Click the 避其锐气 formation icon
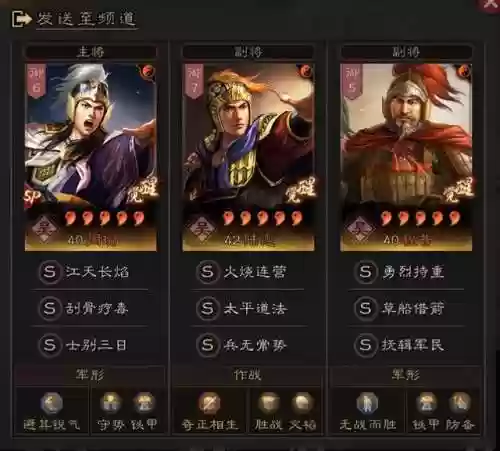Screen dimensions: 500x451 point(51,403)
